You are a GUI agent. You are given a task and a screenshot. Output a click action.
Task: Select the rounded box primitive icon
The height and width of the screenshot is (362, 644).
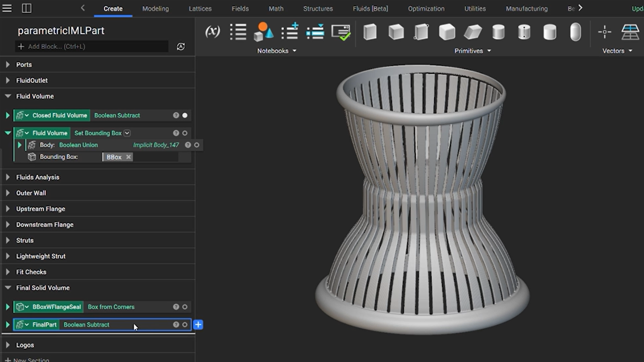click(447, 32)
